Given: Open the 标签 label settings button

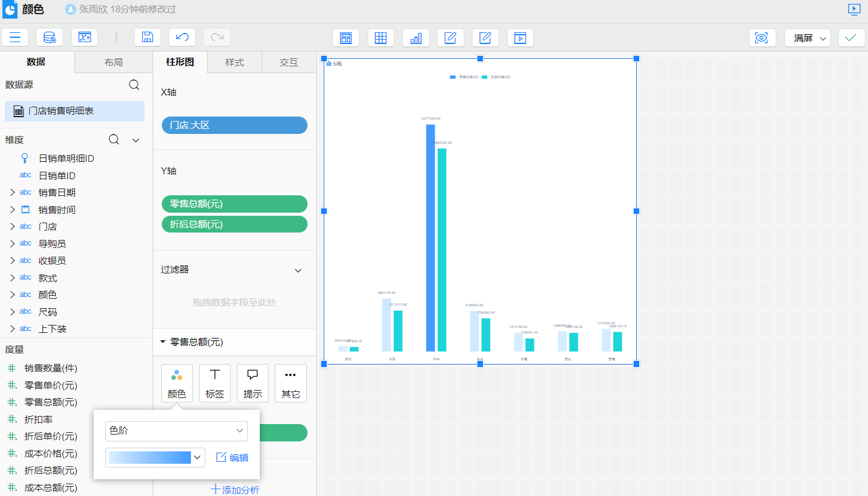Looking at the screenshot, I should (215, 383).
